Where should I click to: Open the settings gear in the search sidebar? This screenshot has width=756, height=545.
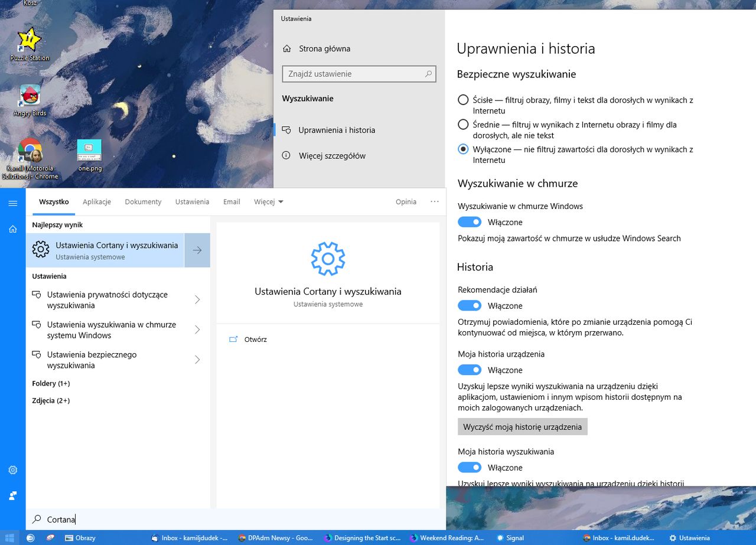pos(12,470)
